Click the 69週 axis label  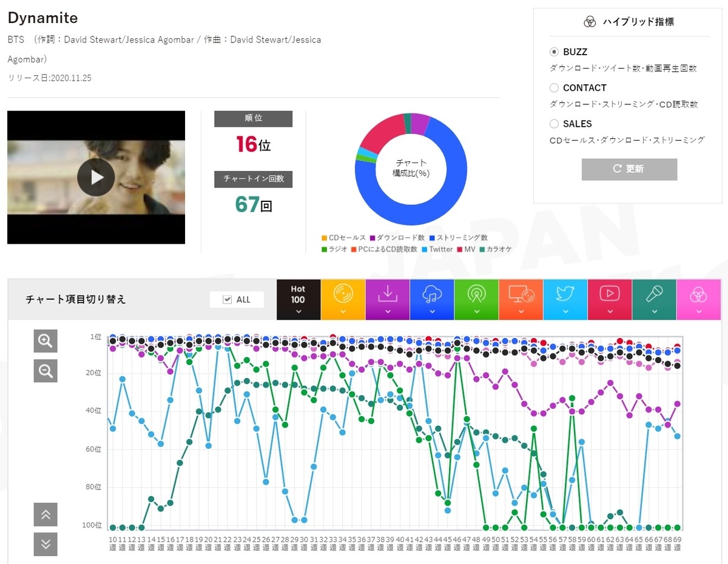pos(677,544)
